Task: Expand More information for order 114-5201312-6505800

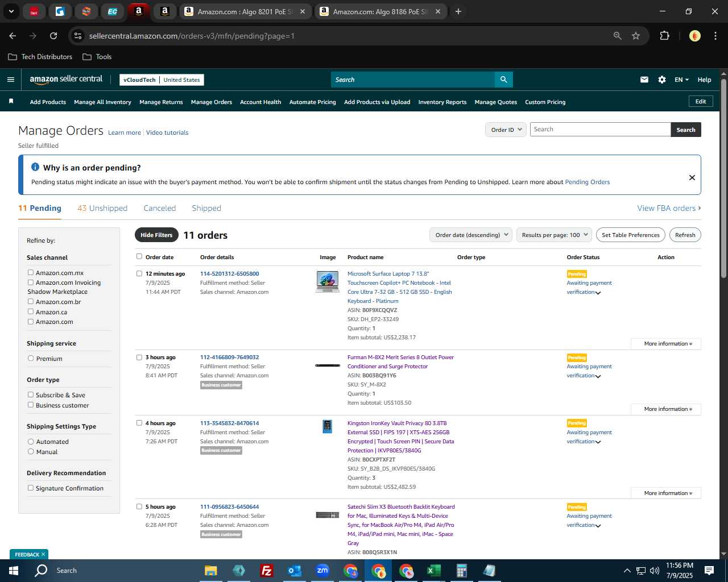Action: [665, 344]
